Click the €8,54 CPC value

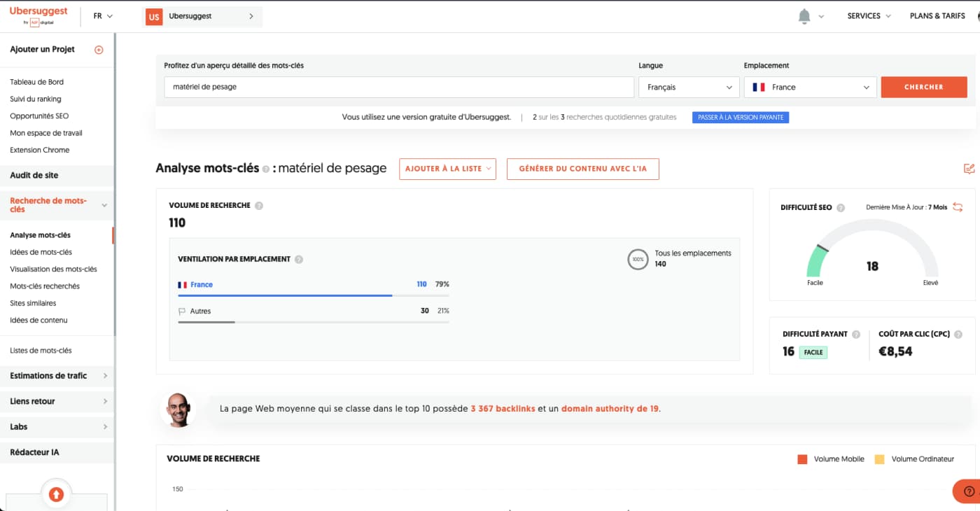pyautogui.click(x=895, y=351)
